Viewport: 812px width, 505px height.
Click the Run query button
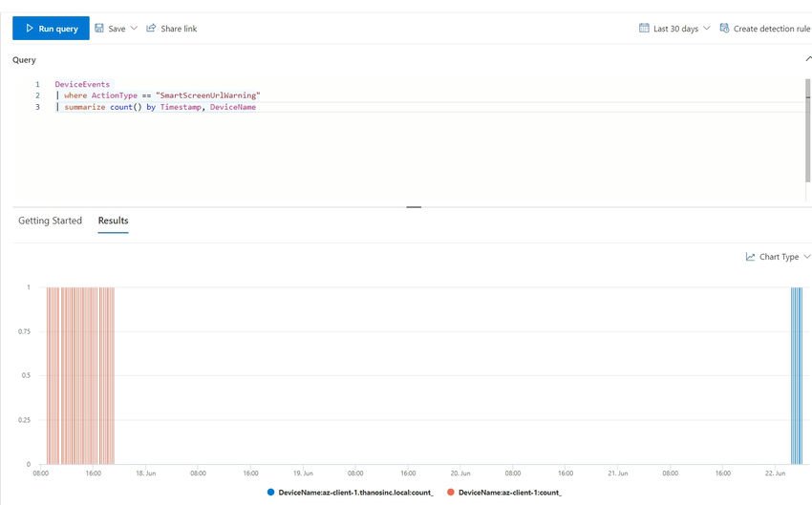click(x=51, y=29)
